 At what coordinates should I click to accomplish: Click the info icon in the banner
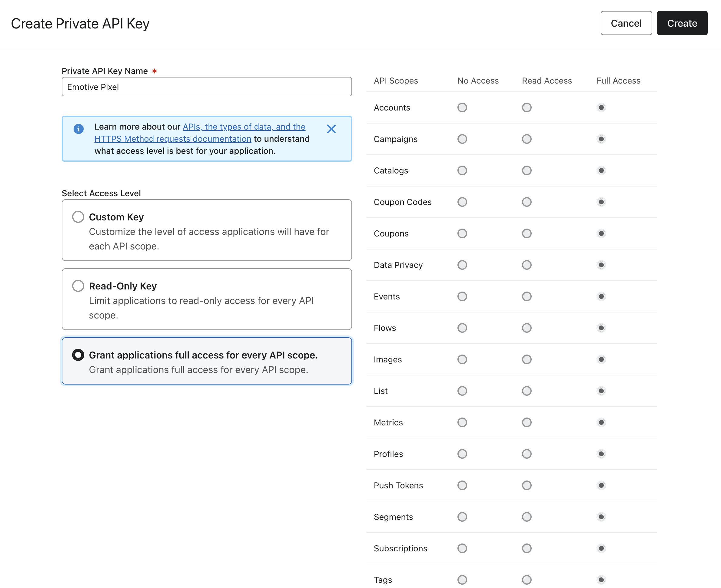pos(78,129)
